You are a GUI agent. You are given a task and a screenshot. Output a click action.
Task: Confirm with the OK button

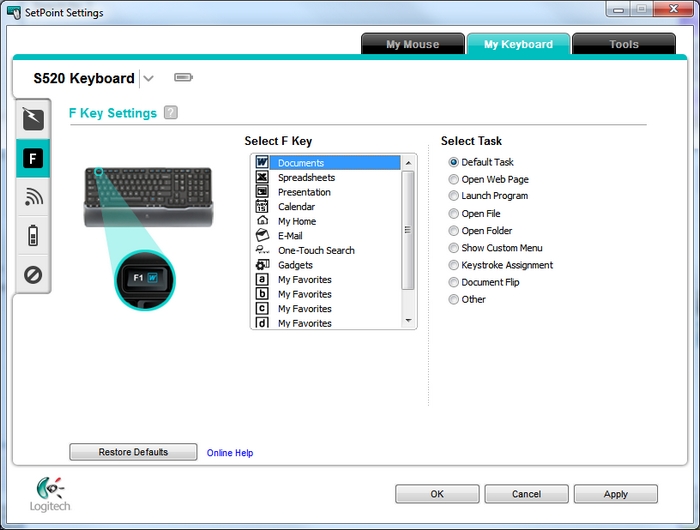tap(437, 494)
